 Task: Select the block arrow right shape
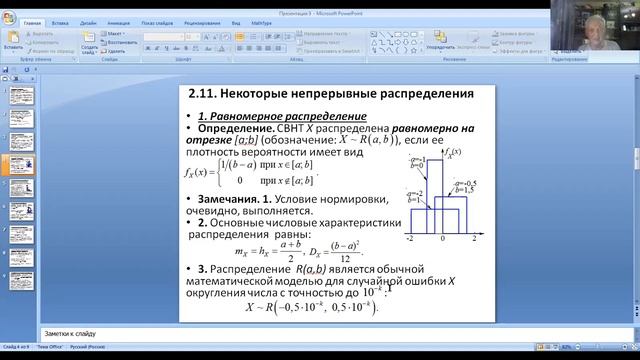(x=398, y=43)
